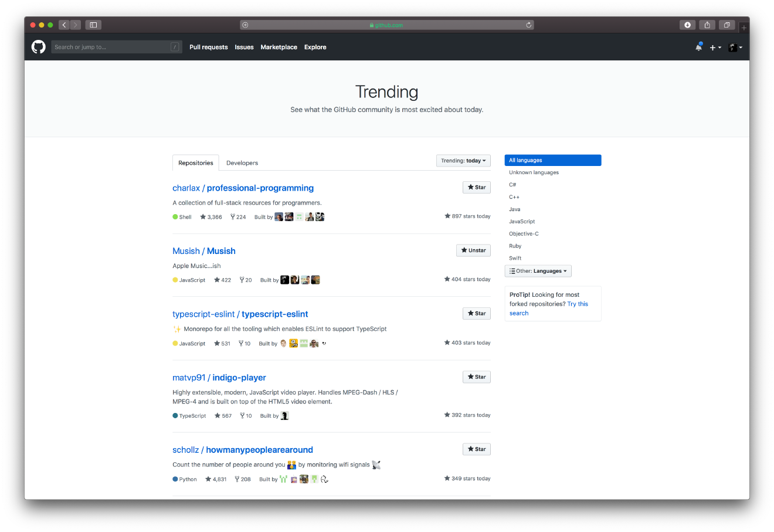Open the Trending: today dropdown
The width and height of the screenshot is (774, 532).
463,160
